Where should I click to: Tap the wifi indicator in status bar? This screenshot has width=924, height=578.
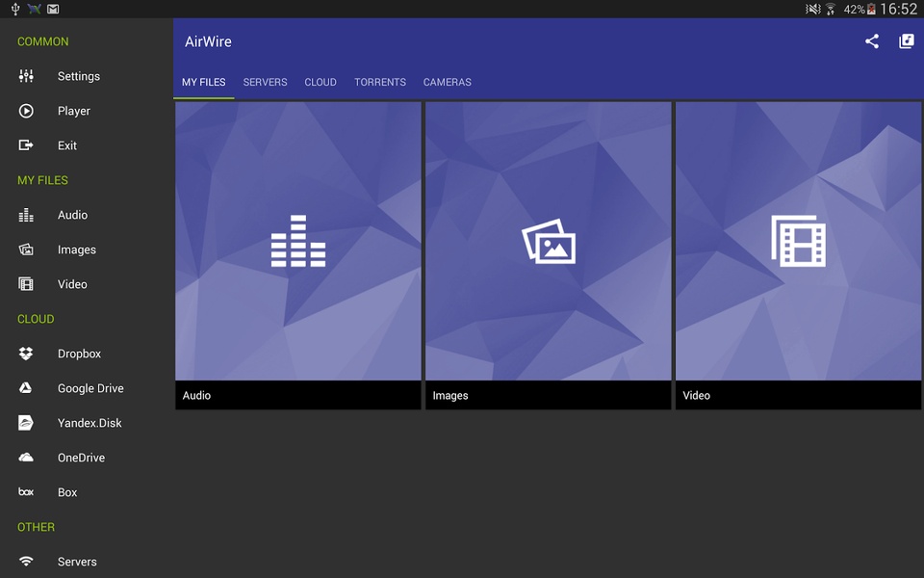click(x=831, y=9)
